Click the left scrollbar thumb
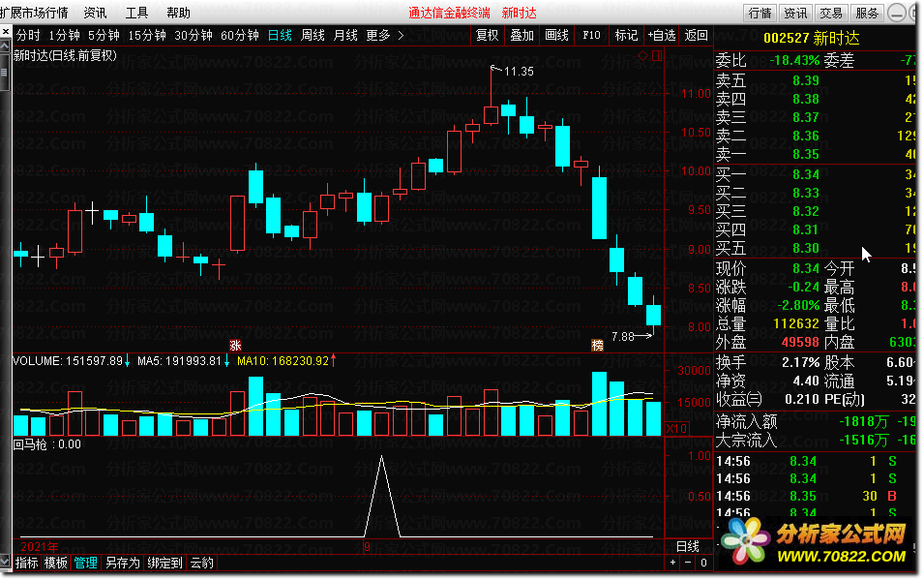The height and width of the screenshot is (580, 924). tap(5, 73)
